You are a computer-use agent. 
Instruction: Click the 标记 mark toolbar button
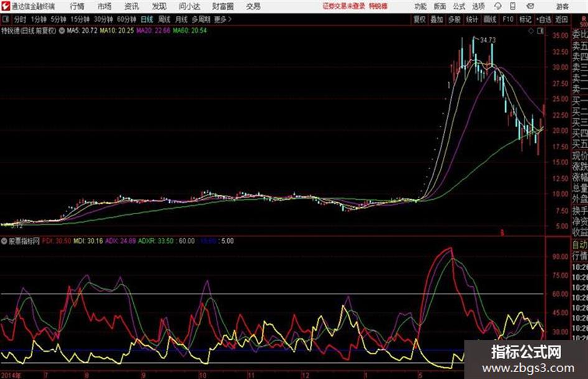click(x=525, y=19)
